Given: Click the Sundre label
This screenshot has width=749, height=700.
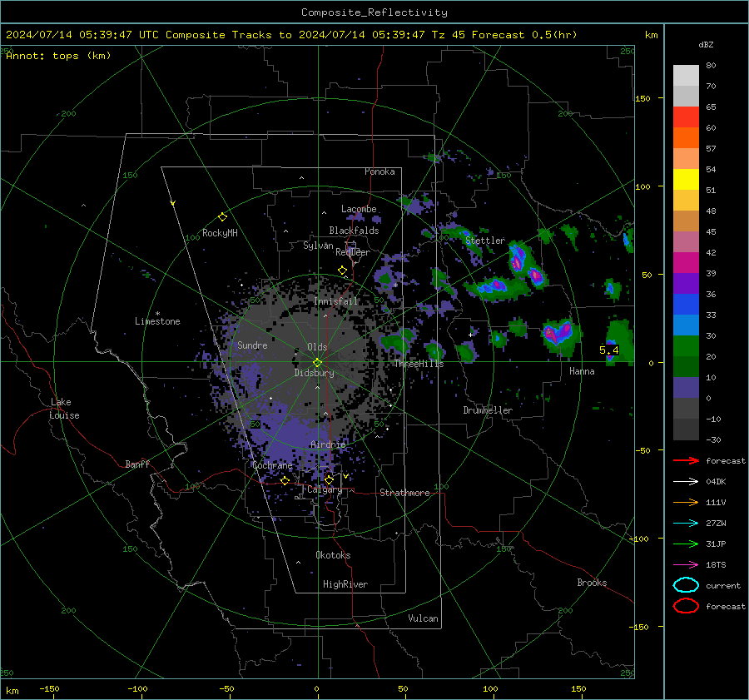Looking at the screenshot, I should (252, 345).
